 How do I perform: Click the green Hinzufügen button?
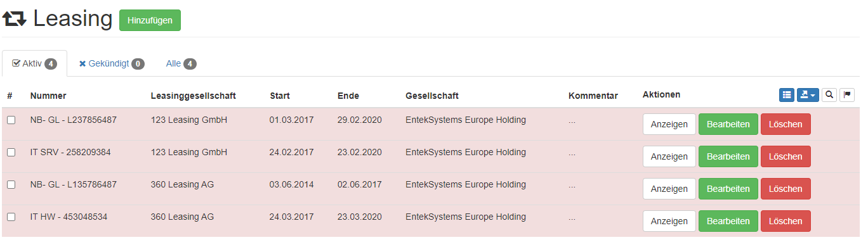click(x=150, y=20)
